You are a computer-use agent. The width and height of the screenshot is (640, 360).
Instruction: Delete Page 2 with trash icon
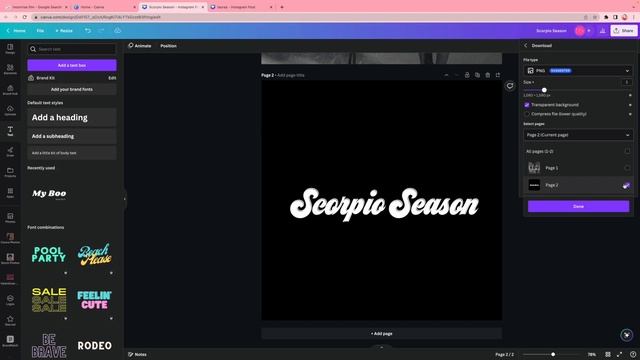tap(487, 75)
